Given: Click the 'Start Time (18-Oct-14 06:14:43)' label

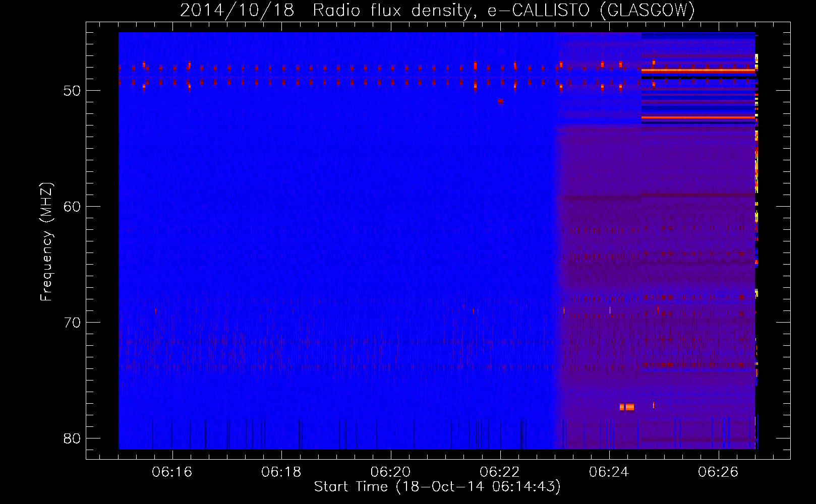Looking at the screenshot, I should coord(437,487).
